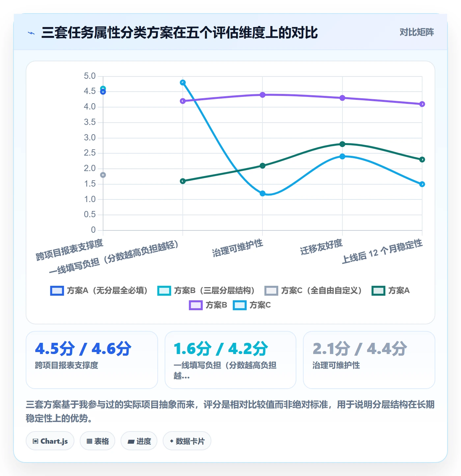Click the purple point at 上线后 12 个月稳定性

pos(422,104)
